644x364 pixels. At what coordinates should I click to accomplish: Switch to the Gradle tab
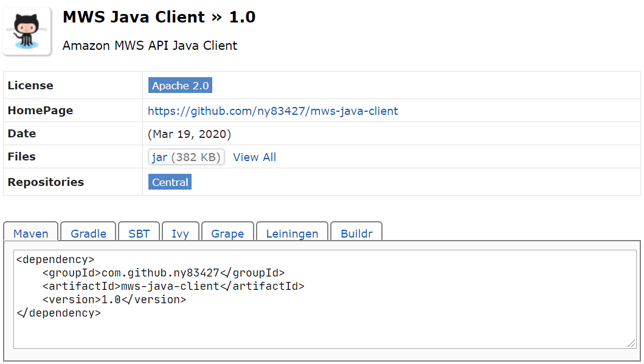coord(89,233)
